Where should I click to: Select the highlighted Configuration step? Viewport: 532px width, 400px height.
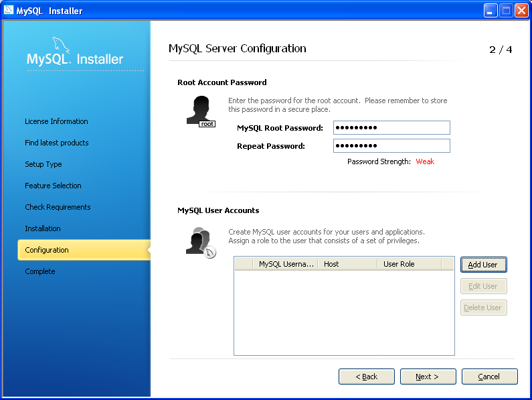coord(84,250)
